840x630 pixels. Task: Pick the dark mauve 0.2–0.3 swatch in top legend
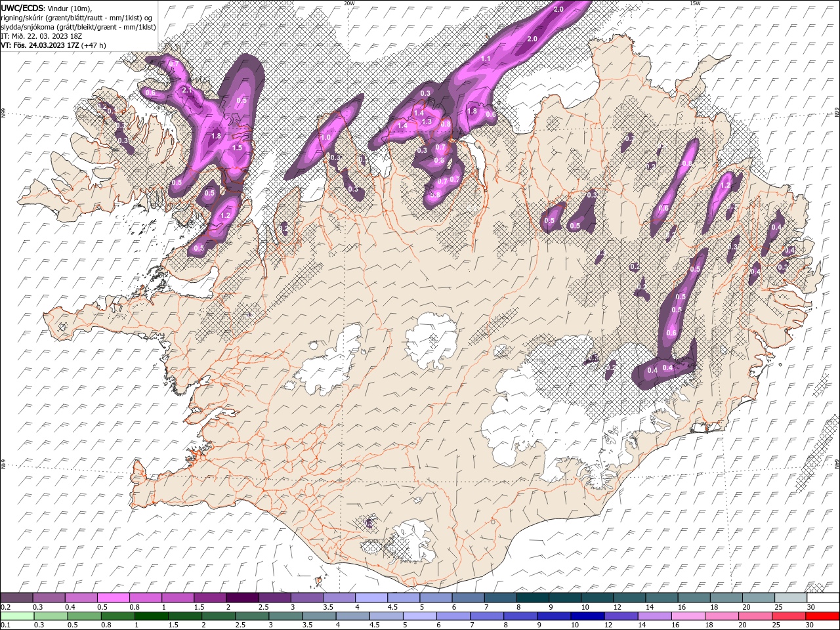16,598
